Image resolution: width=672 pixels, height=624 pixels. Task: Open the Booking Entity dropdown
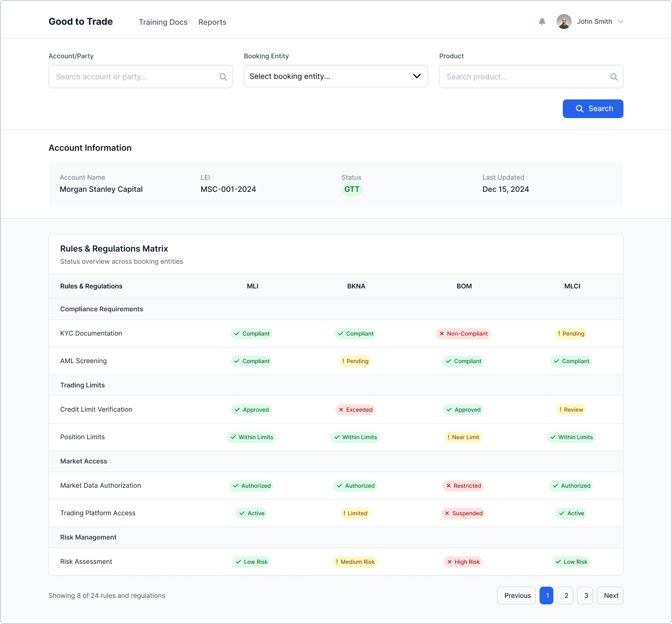[336, 77]
